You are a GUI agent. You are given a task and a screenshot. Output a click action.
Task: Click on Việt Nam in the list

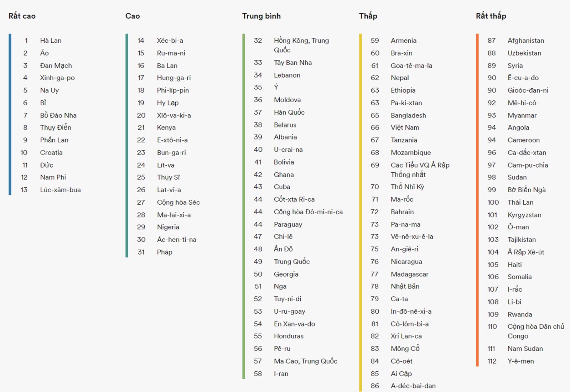point(405,127)
